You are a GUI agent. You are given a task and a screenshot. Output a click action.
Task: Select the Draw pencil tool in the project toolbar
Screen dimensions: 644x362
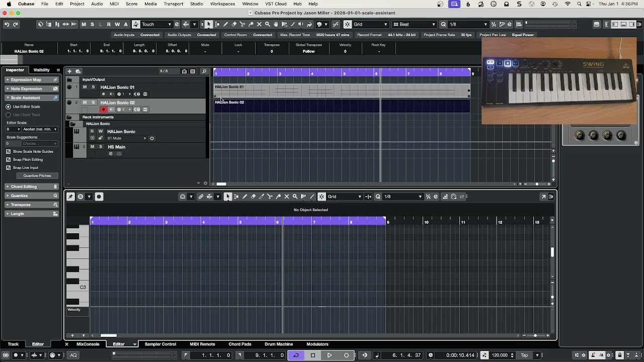pos(225,24)
